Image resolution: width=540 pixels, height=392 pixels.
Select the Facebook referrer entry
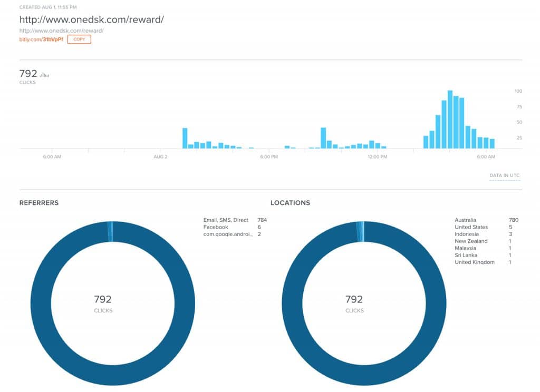(x=216, y=227)
